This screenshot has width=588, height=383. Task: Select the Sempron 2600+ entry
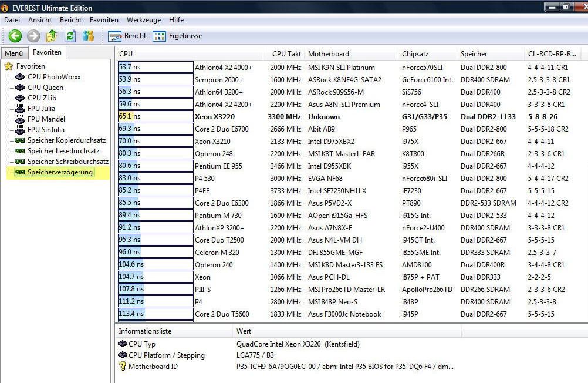click(219, 80)
